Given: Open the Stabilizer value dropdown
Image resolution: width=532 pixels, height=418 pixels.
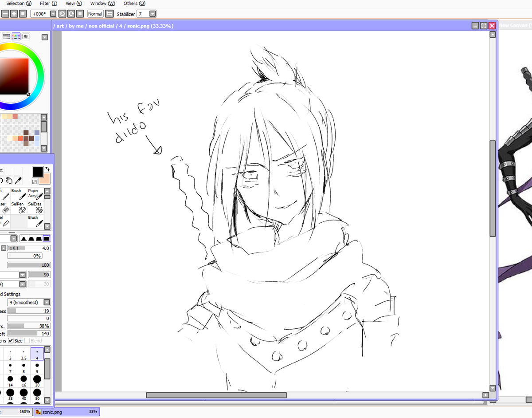Looking at the screenshot, I should (153, 14).
